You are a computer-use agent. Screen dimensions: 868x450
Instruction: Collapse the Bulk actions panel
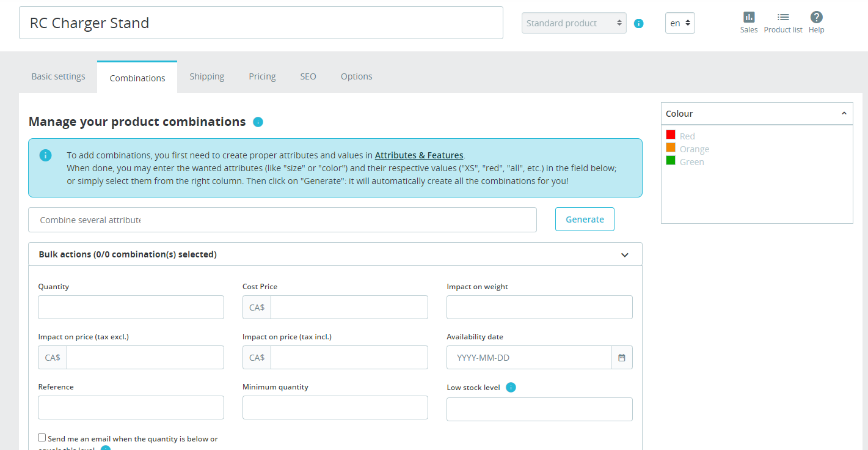(x=624, y=255)
